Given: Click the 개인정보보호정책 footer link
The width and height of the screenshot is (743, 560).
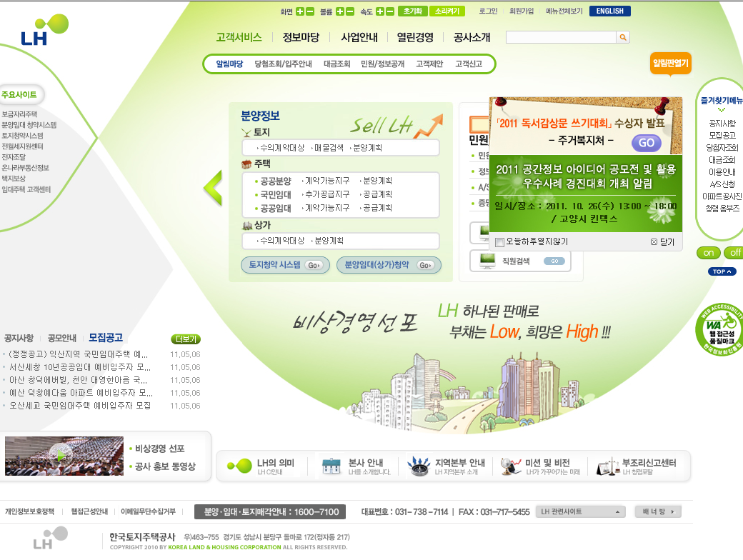Looking at the screenshot, I should click(x=29, y=511).
